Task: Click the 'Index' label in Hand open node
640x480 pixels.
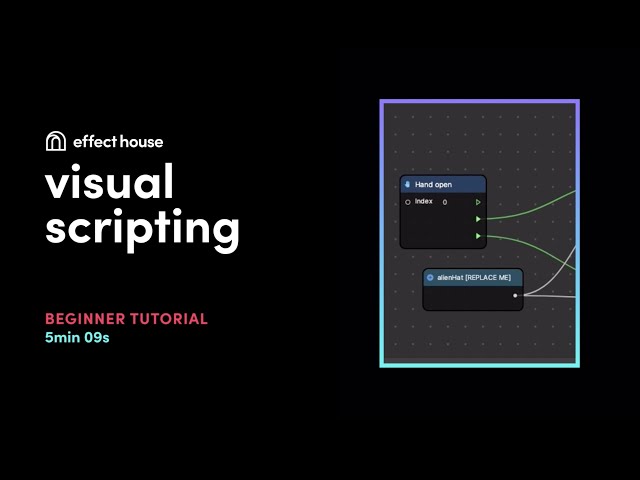Action: 424,201
